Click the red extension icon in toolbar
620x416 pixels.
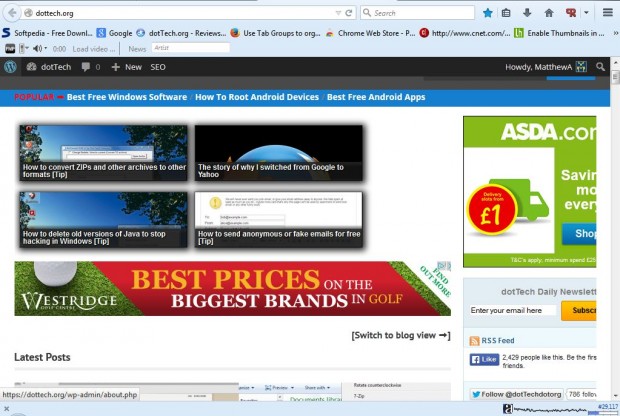click(x=571, y=13)
